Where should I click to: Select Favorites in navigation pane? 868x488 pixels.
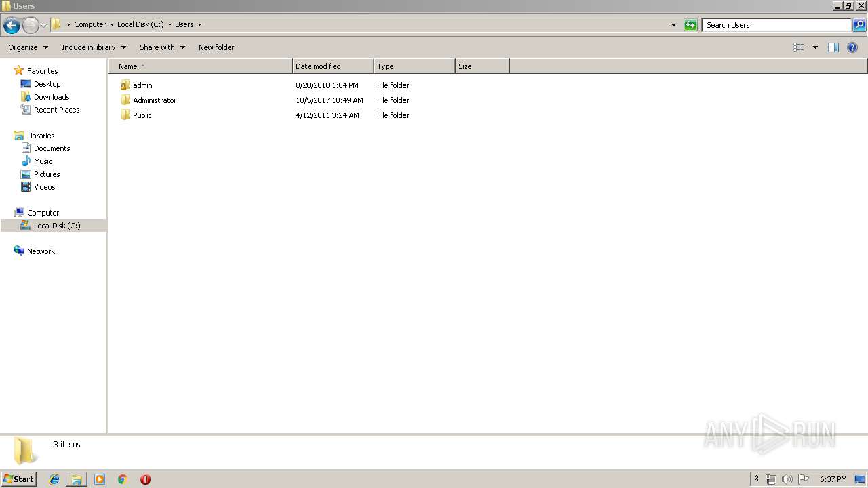(42, 71)
